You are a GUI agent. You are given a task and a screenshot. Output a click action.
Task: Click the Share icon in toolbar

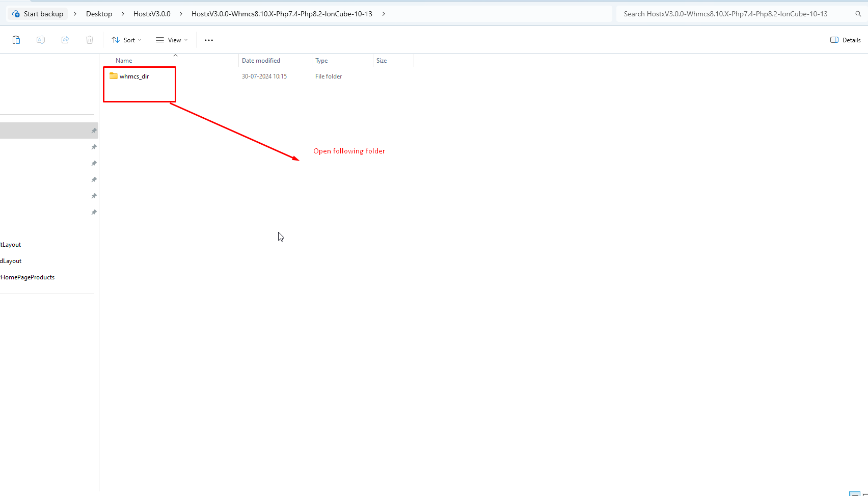pos(65,40)
